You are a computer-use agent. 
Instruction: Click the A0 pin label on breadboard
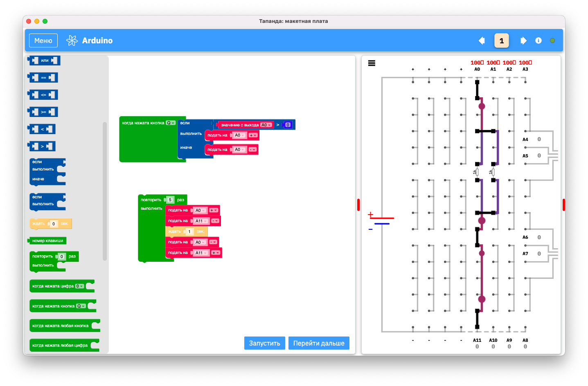(x=477, y=69)
